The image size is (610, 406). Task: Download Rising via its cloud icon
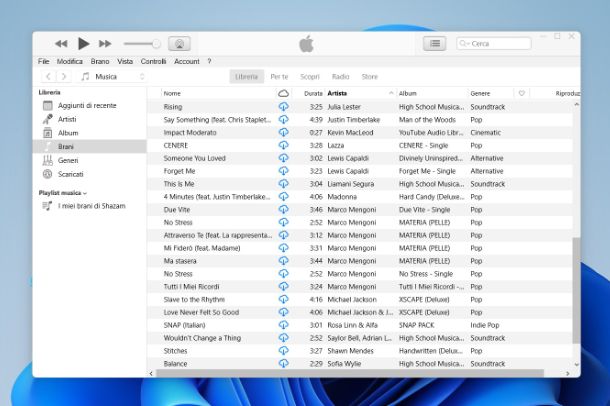[x=284, y=107]
